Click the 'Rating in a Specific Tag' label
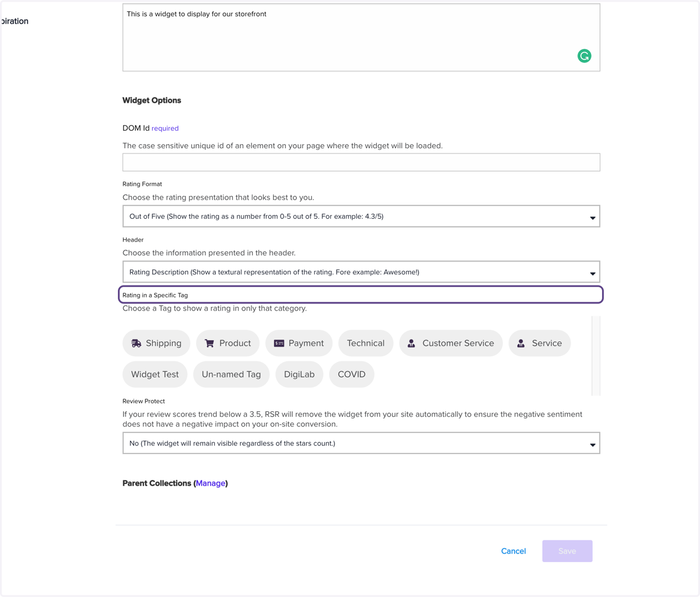 coord(155,295)
